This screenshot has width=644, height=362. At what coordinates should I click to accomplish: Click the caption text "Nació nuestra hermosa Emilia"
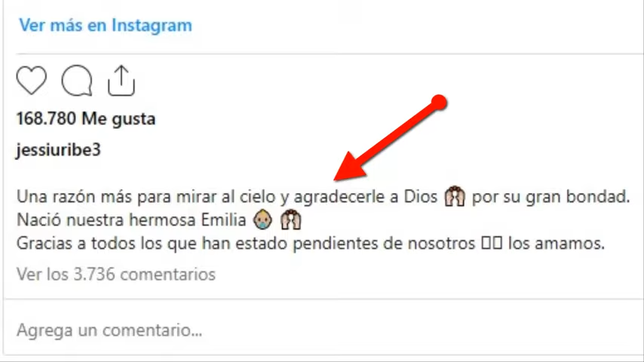pos(131,219)
